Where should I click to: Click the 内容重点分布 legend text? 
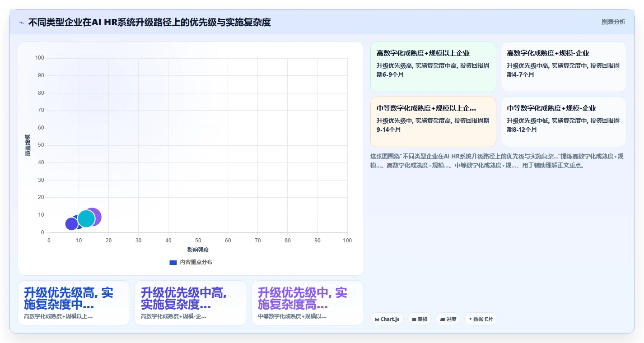[196, 262]
